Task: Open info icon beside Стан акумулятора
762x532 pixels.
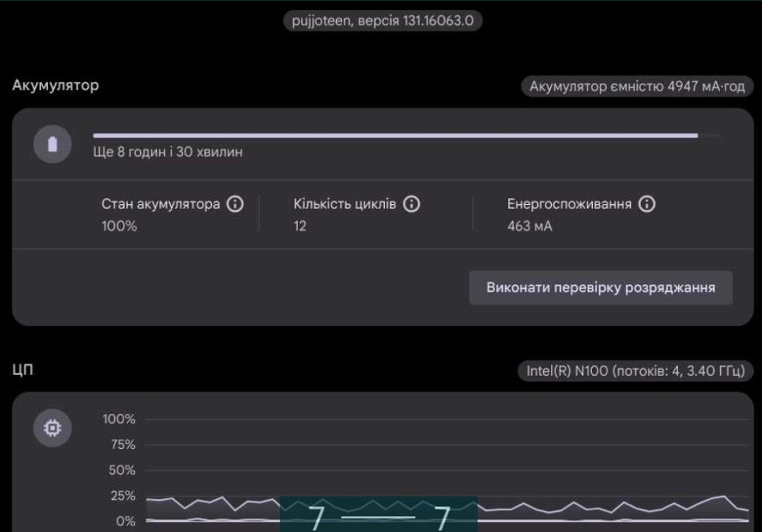Action: click(x=235, y=204)
